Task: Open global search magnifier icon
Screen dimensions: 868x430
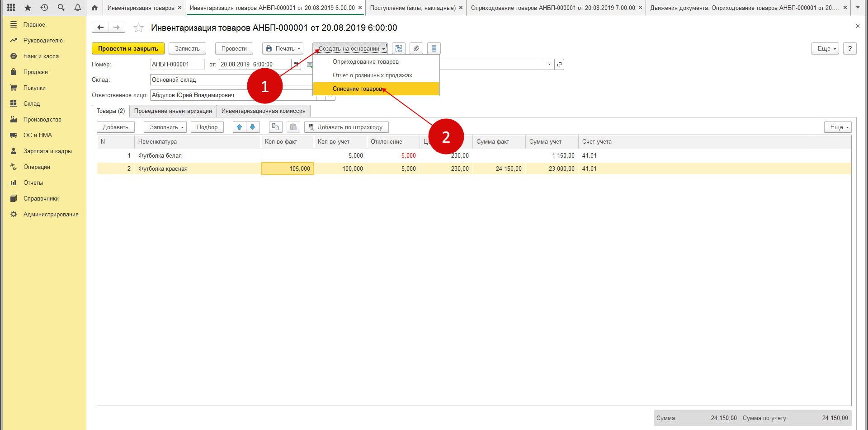Action: (61, 8)
